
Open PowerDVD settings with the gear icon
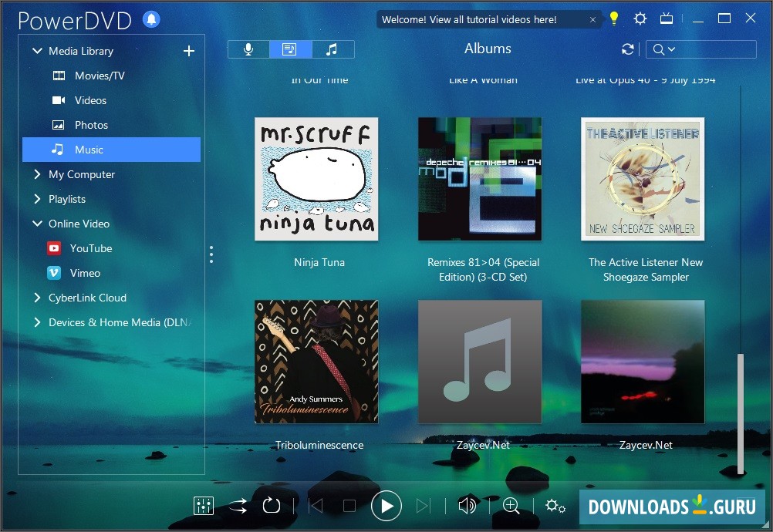(x=640, y=19)
